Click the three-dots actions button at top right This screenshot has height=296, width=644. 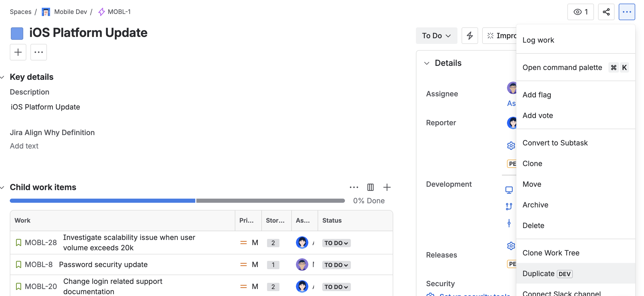click(627, 12)
